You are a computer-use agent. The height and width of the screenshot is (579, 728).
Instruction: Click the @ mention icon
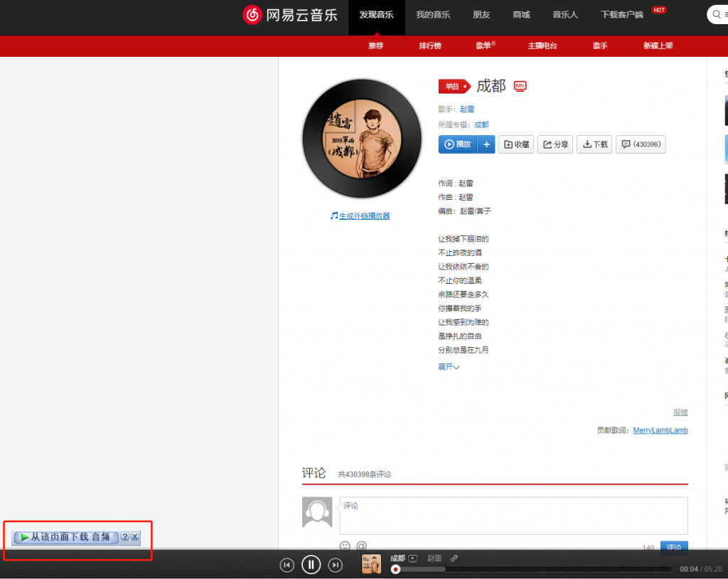coord(362,546)
